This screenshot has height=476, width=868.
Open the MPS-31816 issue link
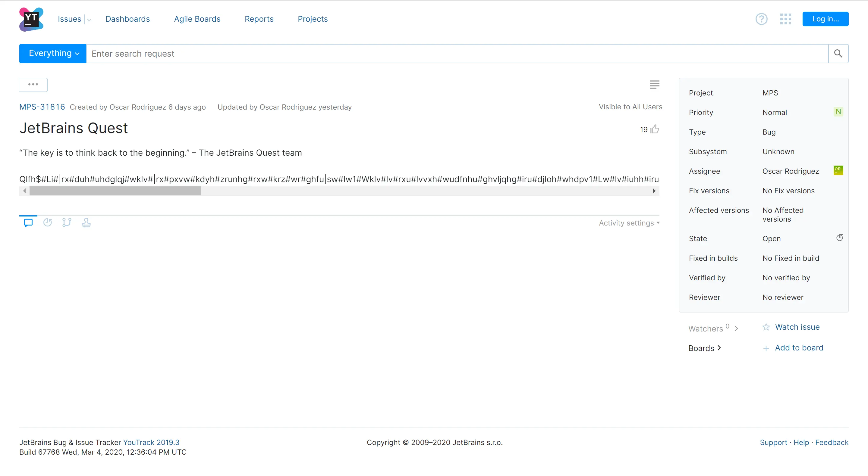42,107
